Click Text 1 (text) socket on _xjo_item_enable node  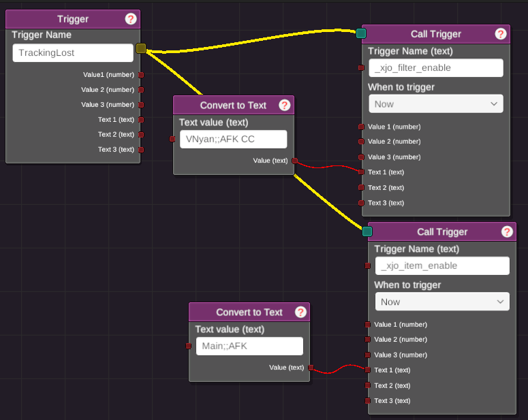coord(368,370)
